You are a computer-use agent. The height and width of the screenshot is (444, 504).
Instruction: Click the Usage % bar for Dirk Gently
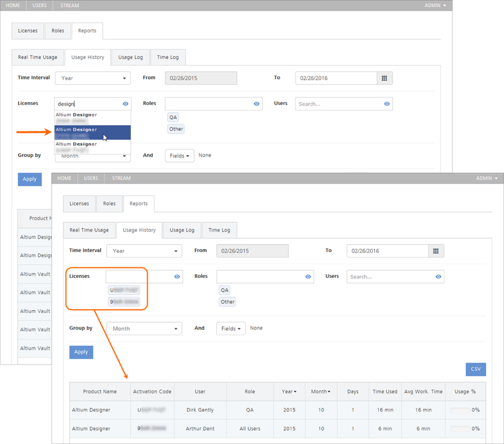click(x=460, y=410)
